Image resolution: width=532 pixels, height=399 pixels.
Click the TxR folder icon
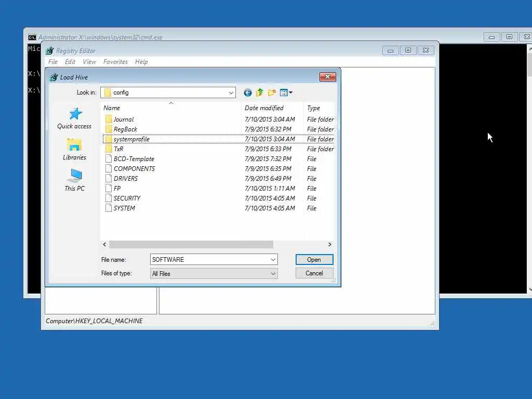109,149
